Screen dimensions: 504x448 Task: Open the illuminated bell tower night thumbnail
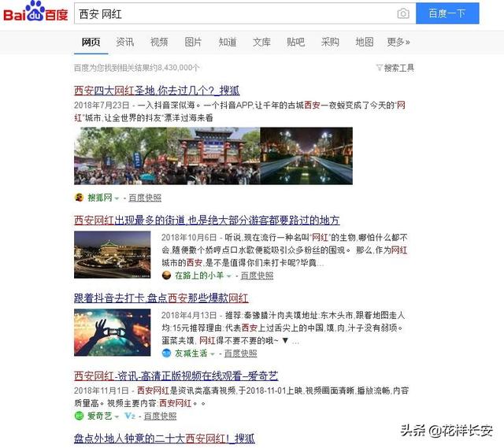(x=112, y=254)
